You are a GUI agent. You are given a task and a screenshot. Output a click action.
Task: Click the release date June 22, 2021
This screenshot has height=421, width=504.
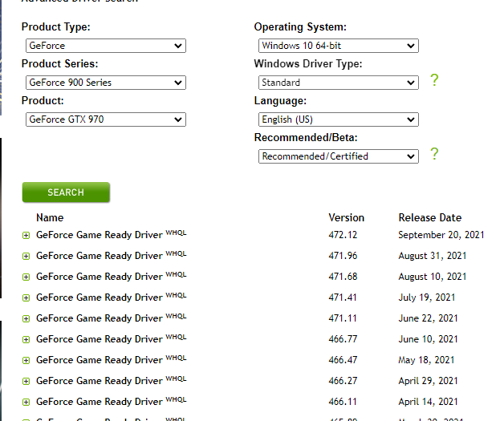tap(428, 318)
